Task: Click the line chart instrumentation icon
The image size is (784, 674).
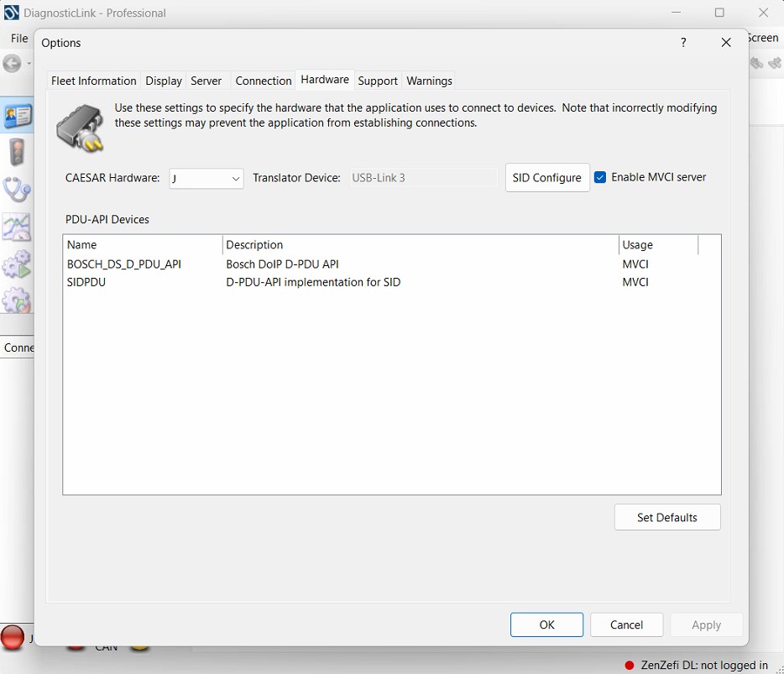Action: coord(17,227)
